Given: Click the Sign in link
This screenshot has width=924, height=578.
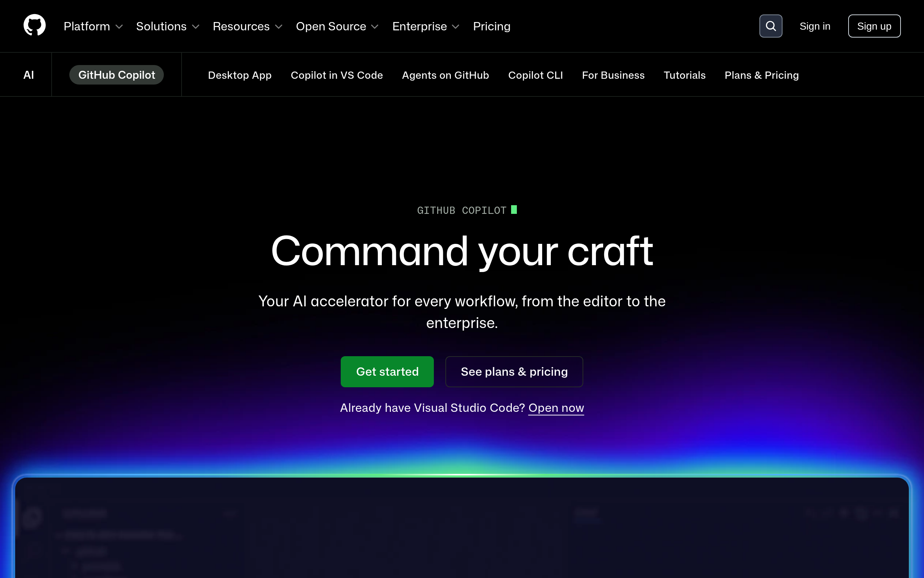Looking at the screenshot, I should (815, 26).
